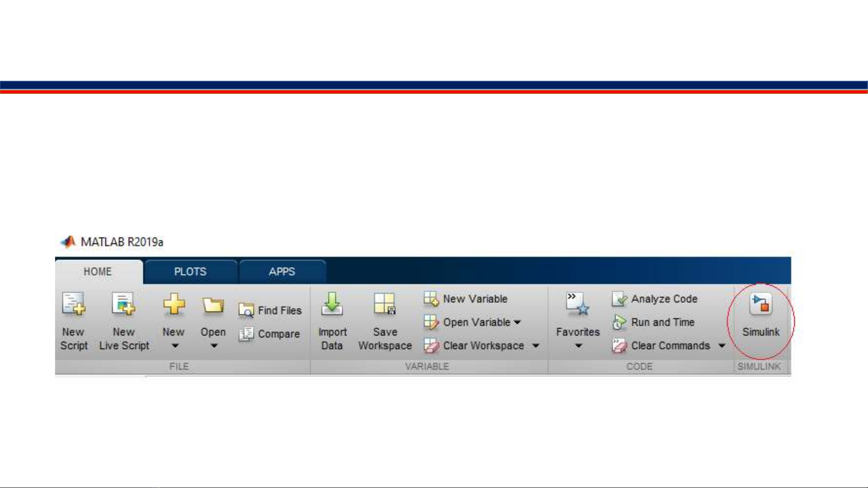Click the Import Data icon

[332, 303]
